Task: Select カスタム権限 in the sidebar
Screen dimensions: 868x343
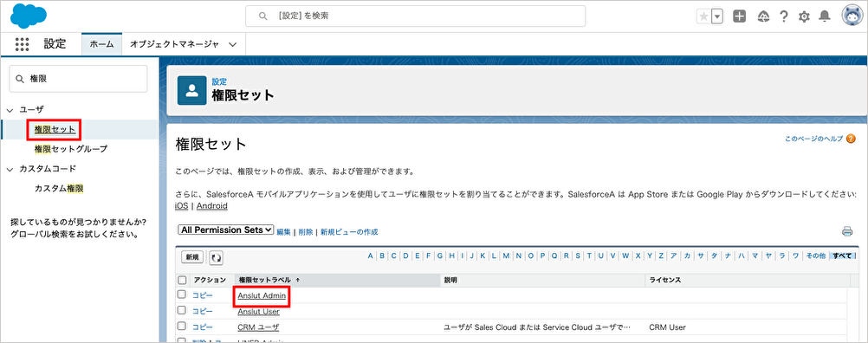Action: [x=59, y=188]
